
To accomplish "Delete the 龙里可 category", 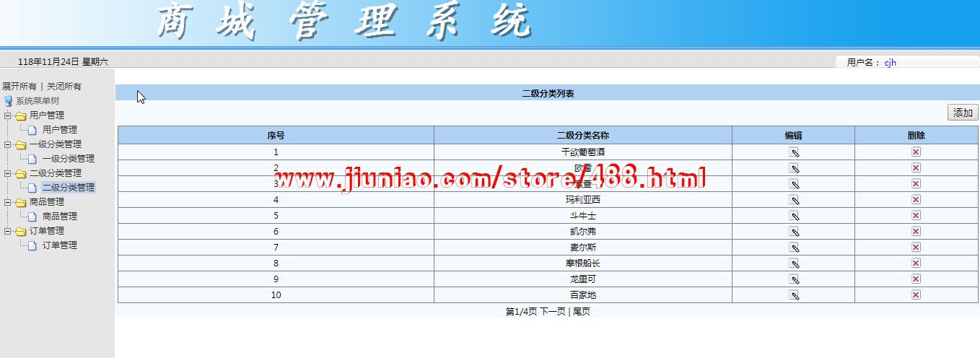I will [x=916, y=279].
